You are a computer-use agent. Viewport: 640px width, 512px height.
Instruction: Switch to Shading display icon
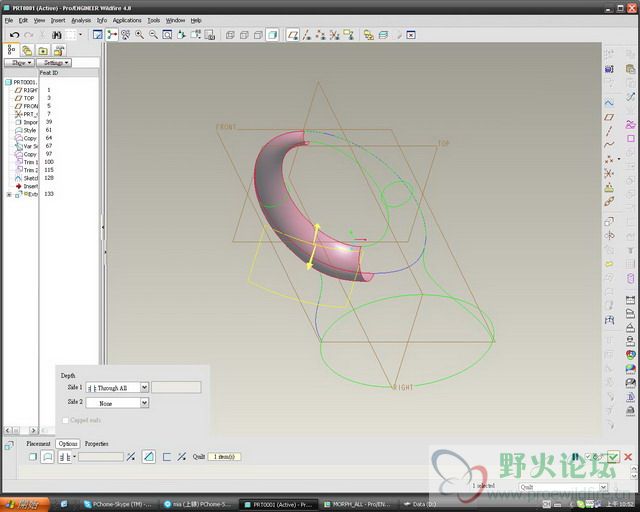[x=272, y=35]
